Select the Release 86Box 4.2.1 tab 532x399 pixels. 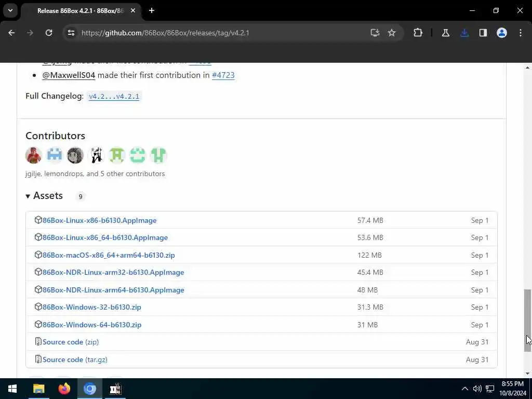(x=81, y=11)
